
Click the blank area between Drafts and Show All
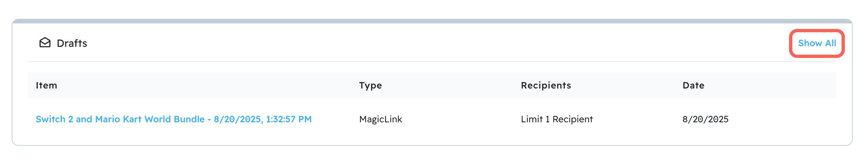(438, 43)
